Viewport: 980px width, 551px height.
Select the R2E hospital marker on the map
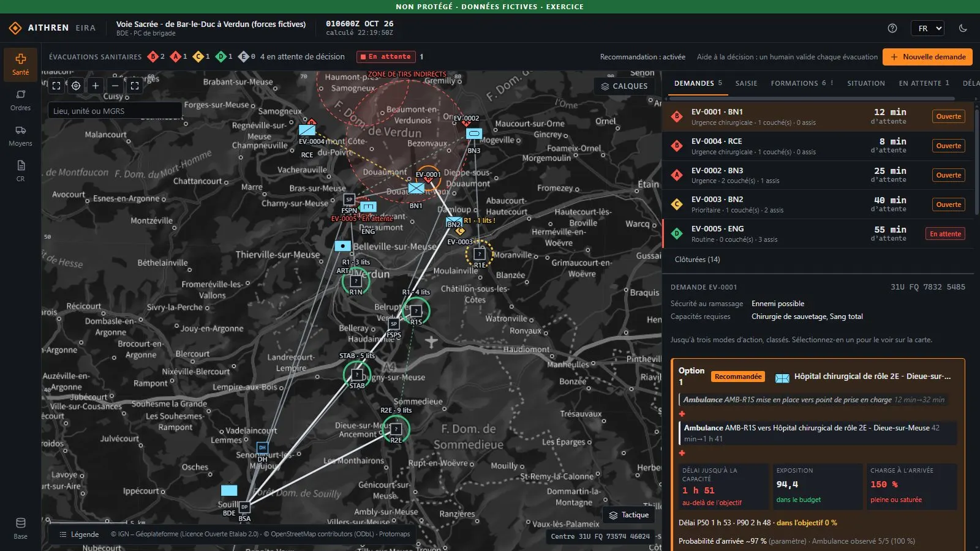396,429
